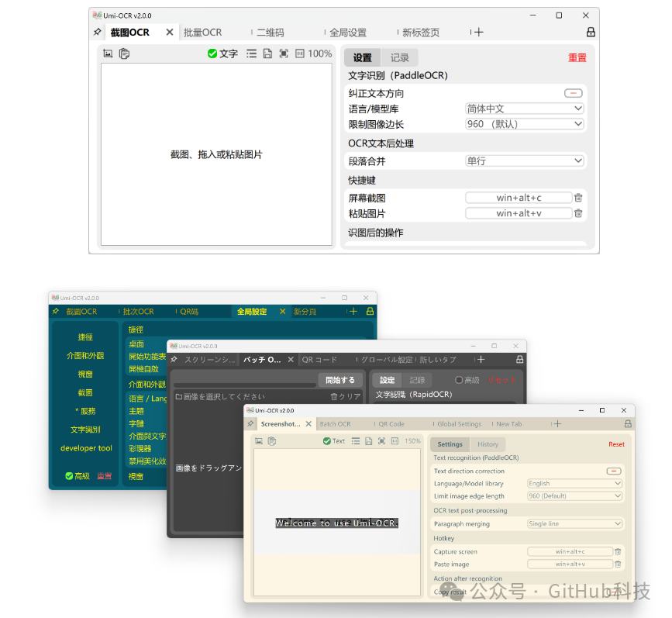
Task: Click the クリア button in the dark window
Action: point(346,397)
